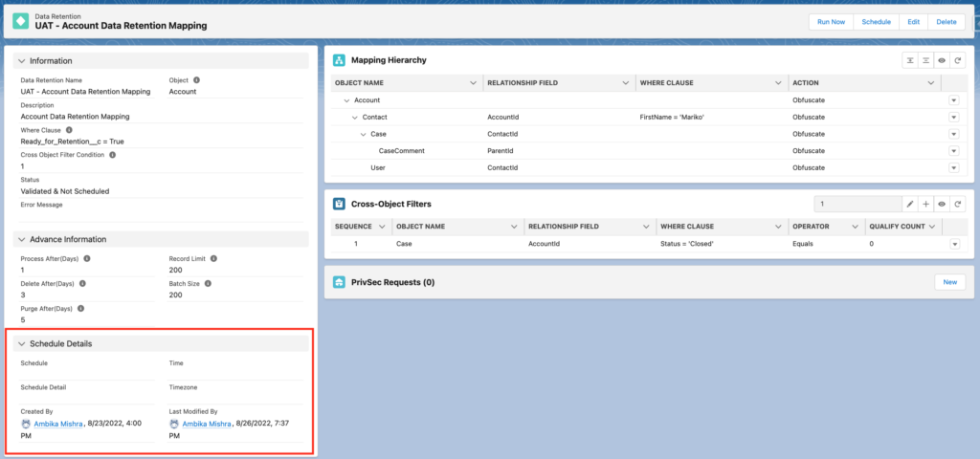Collapse the Schedule Details section
Screen dimensions: 980x459
point(22,343)
